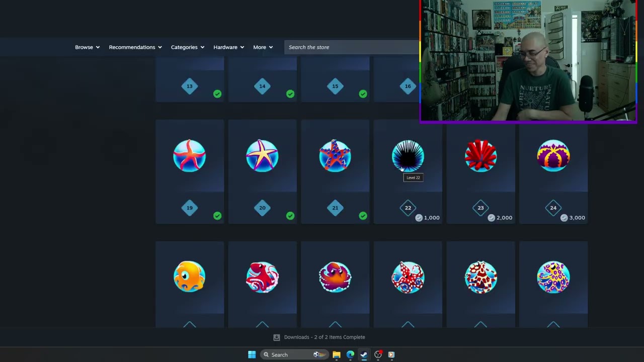Click the level 21 diamond marker

335,208
